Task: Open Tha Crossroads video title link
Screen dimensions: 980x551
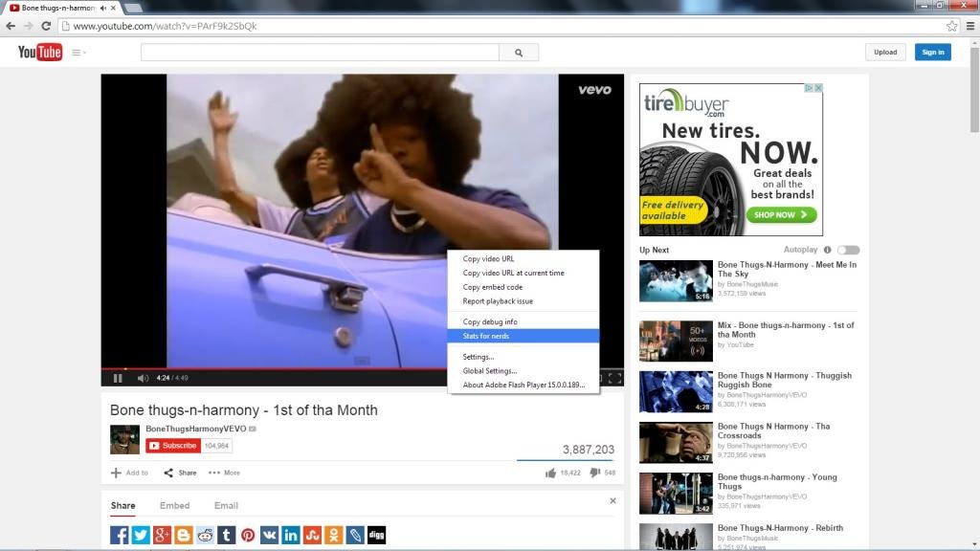Action: click(773, 431)
